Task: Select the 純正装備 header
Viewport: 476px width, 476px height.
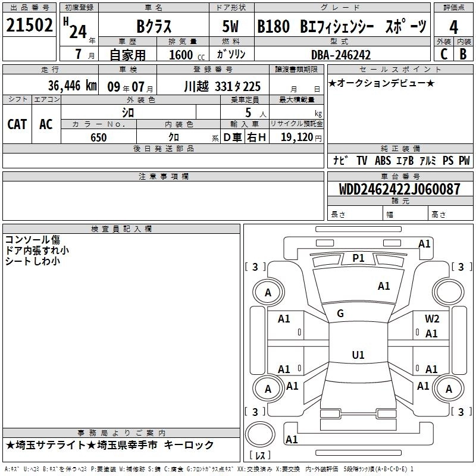Action: pyautogui.click(x=400, y=149)
